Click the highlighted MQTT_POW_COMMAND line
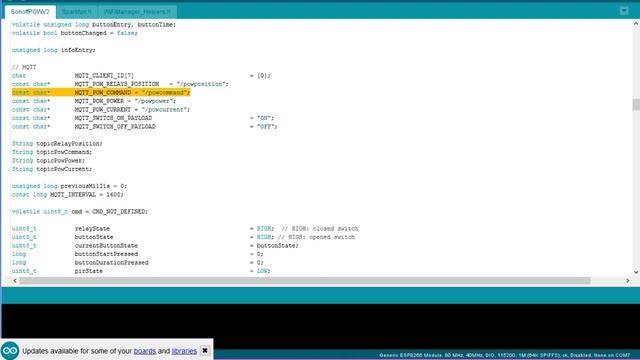 pyautogui.click(x=101, y=93)
